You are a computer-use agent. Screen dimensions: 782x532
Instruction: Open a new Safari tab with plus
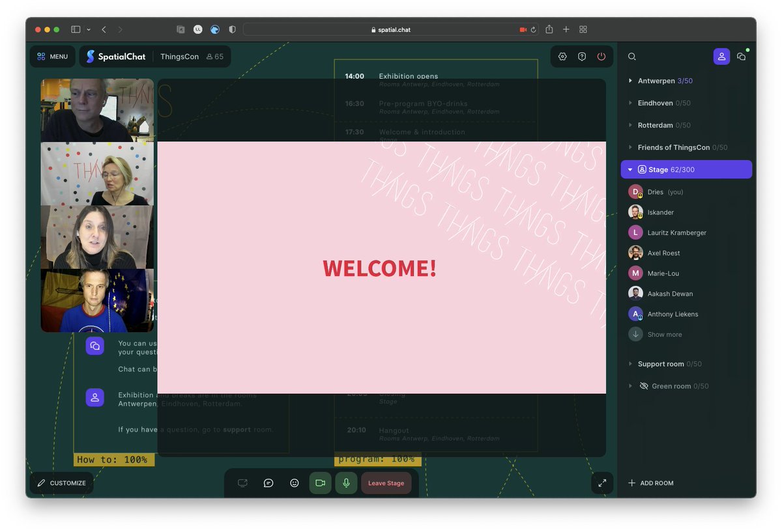(566, 29)
